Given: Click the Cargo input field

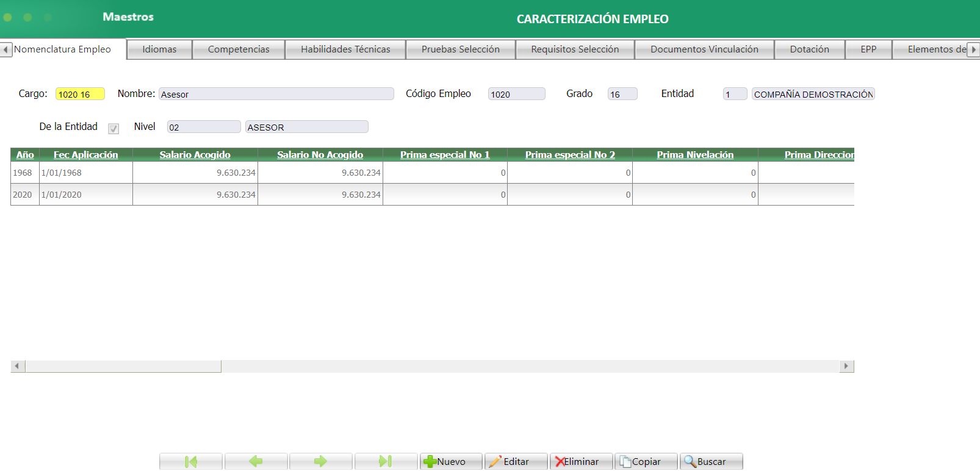Looking at the screenshot, I should pos(80,94).
